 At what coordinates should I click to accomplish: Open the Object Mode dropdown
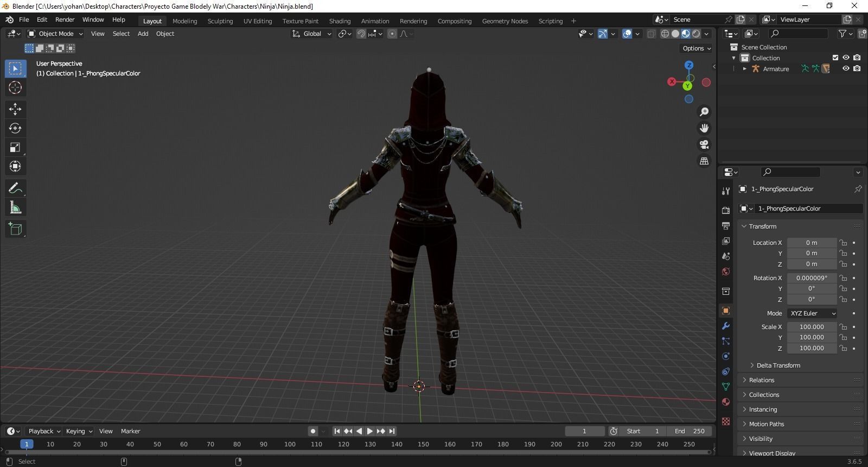click(55, 34)
